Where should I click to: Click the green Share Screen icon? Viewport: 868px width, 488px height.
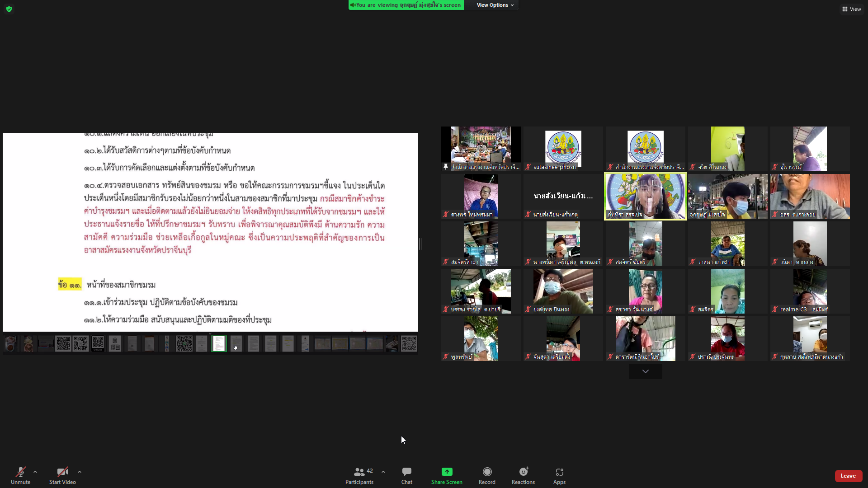point(447,472)
